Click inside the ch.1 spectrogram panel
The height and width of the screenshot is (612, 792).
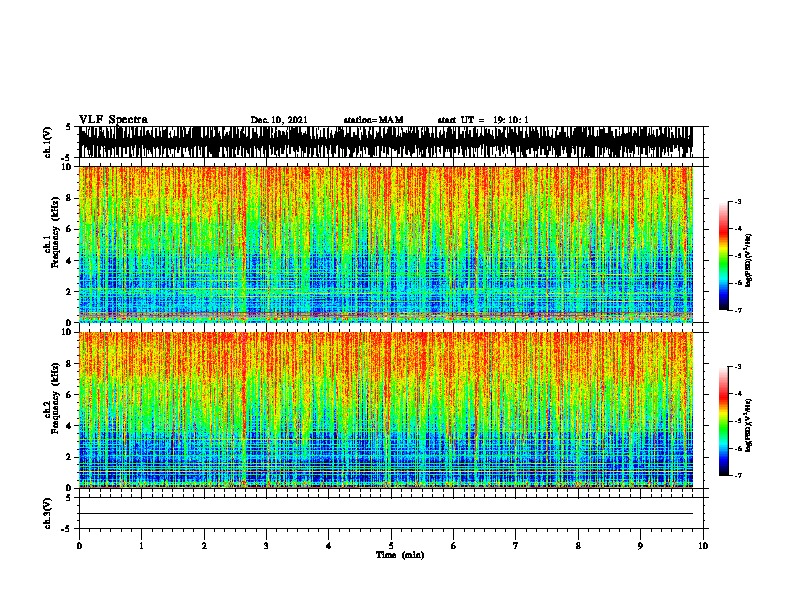point(386,244)
